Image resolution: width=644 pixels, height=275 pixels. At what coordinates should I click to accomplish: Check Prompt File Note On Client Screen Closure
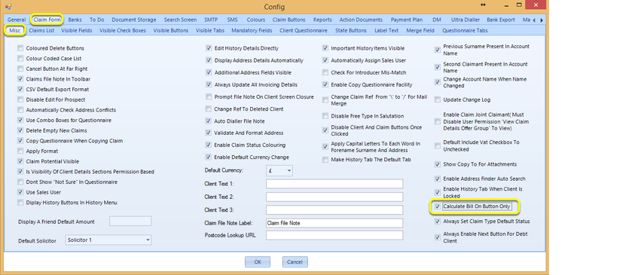[209, 97]
